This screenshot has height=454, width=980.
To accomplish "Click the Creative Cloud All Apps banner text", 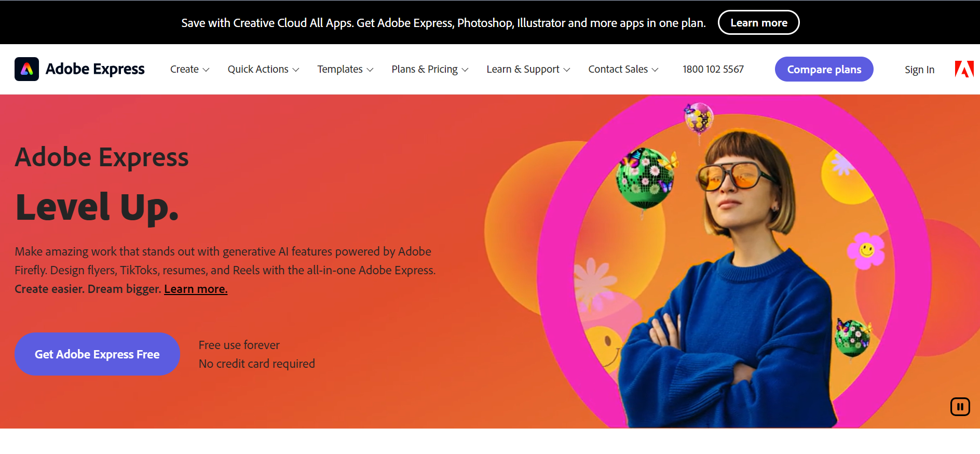I will 443,23.
